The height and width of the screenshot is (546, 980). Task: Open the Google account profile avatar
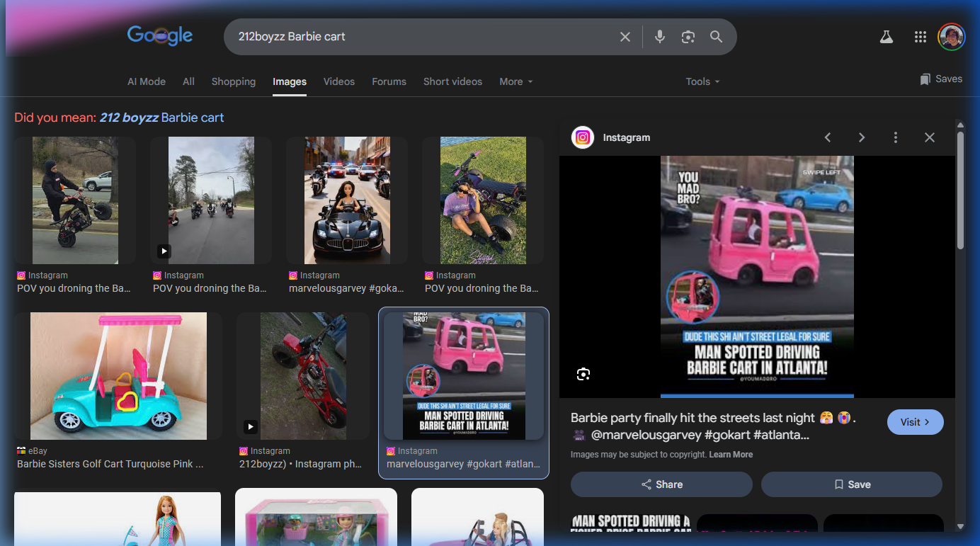point(952,37)
